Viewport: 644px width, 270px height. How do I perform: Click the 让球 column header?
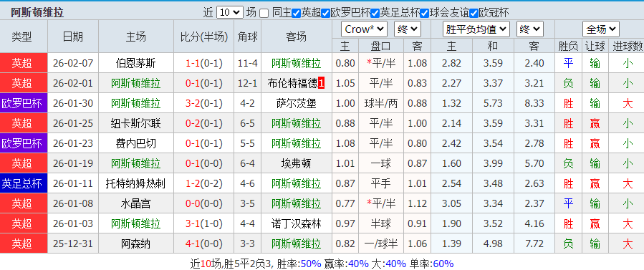pos(595,47)
